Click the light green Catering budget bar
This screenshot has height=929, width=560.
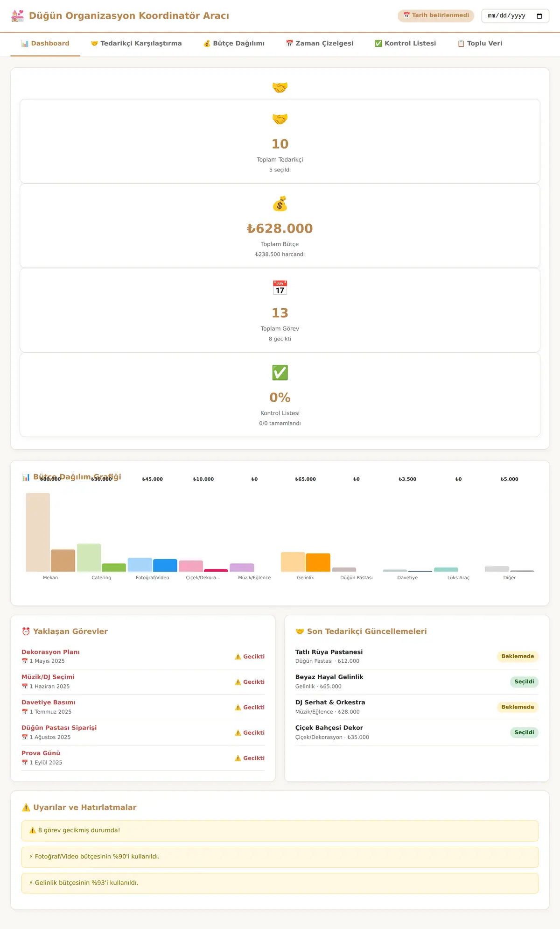pos(89,558)
